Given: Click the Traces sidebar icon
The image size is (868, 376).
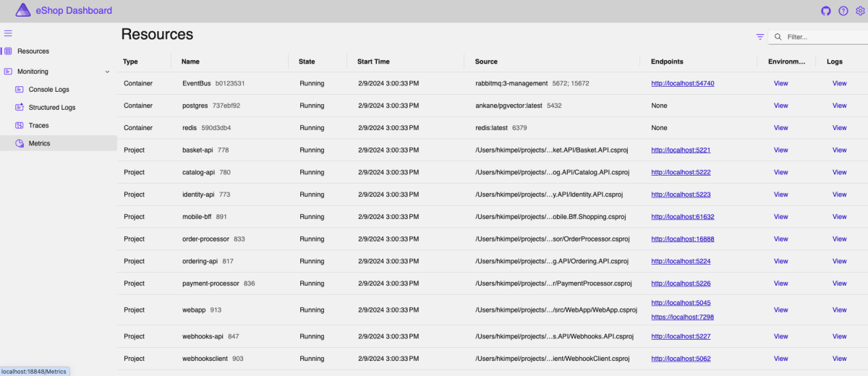Looking at the screenshot, I should pyautogui.click(x=20, y=126).
